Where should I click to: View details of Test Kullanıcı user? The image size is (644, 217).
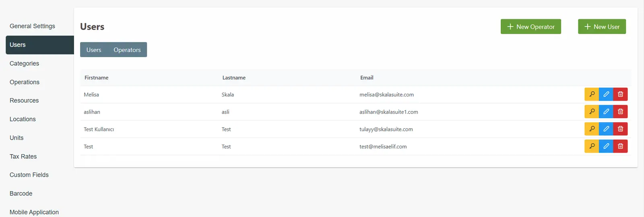[x=592, y=129]
